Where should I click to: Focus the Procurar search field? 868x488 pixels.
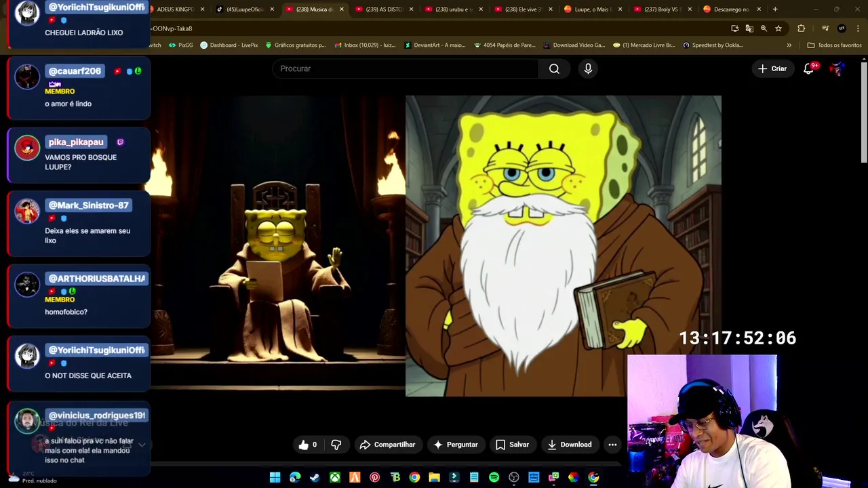tap(406, 68)
